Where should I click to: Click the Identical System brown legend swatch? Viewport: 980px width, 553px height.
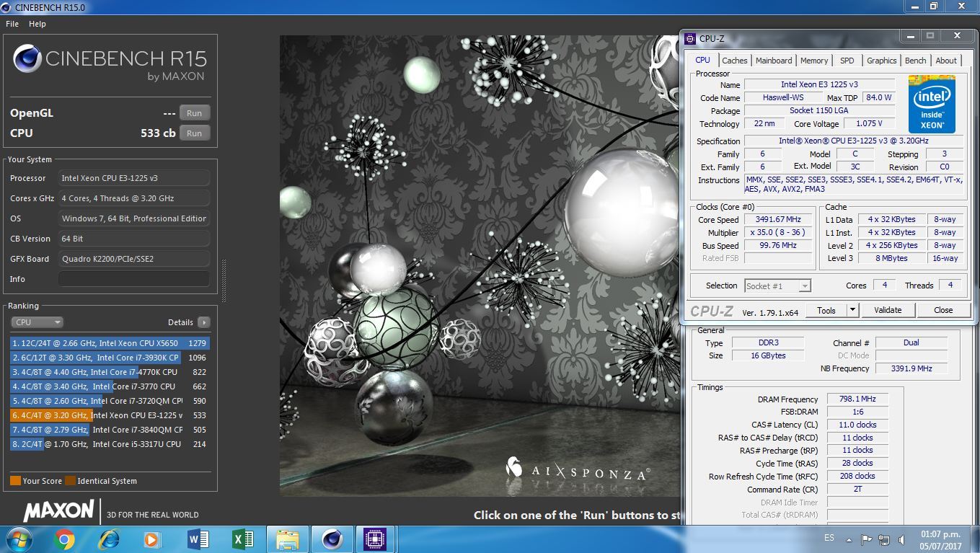pos(70,481)
